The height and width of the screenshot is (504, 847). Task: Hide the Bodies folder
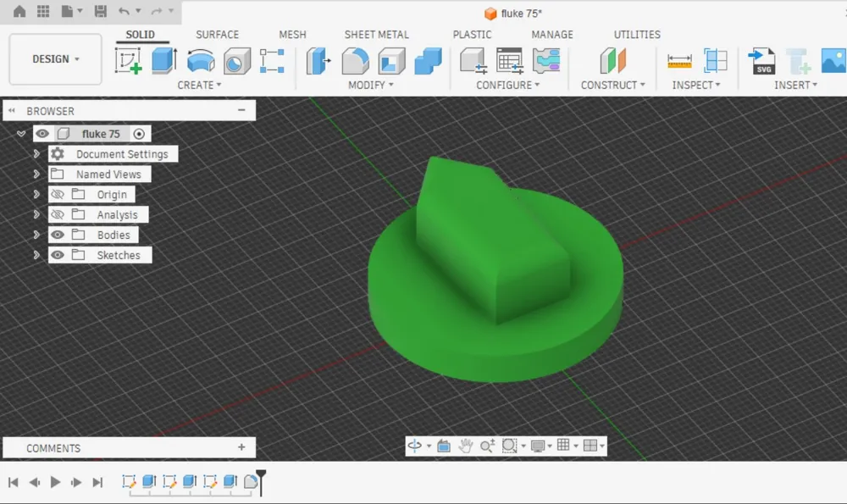coord(58,235)
